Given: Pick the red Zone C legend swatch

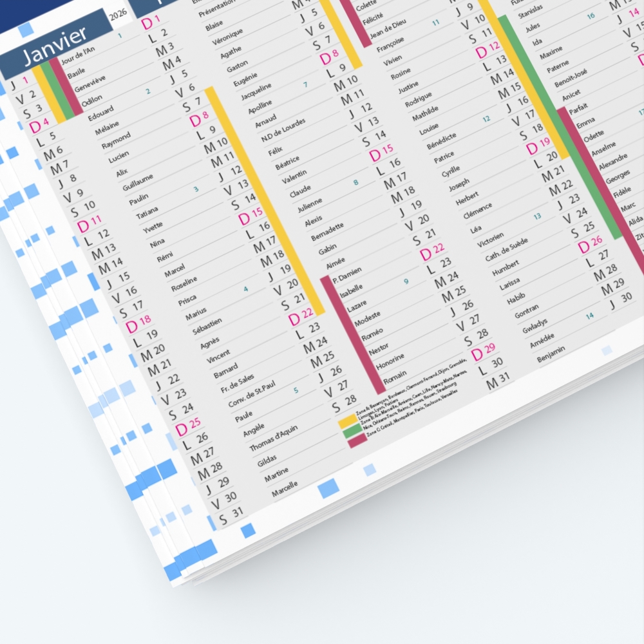Looking at the screenshot, I should click(x=357, y=440).
